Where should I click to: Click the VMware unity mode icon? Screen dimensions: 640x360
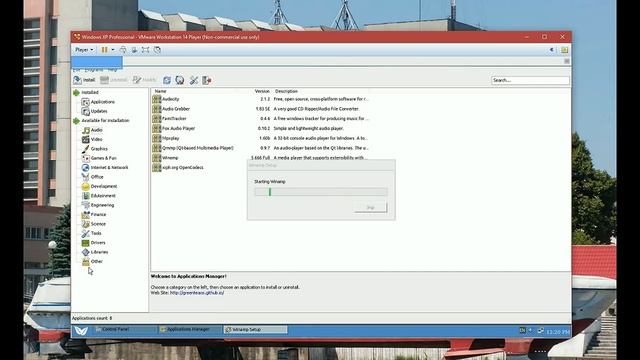tap(157, 50)
